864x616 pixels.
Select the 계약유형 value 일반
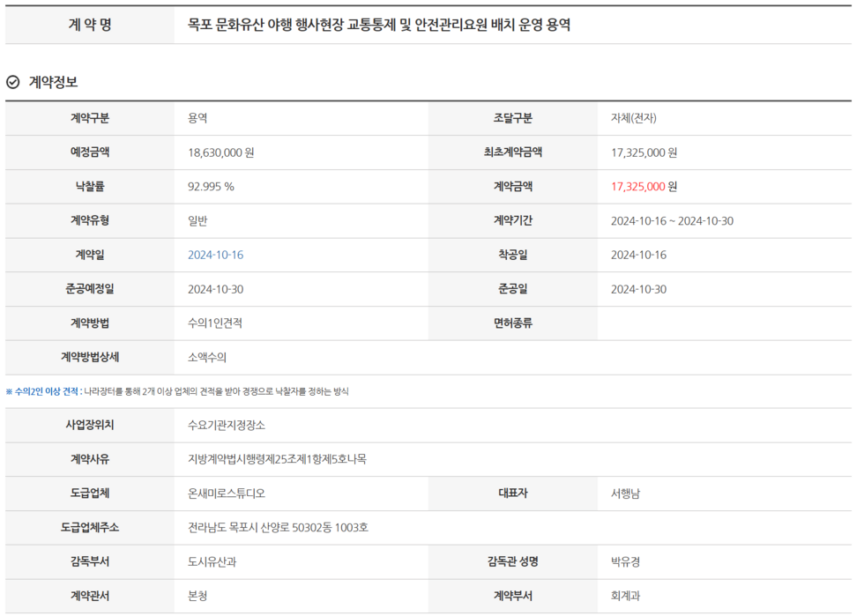point(197,220)
